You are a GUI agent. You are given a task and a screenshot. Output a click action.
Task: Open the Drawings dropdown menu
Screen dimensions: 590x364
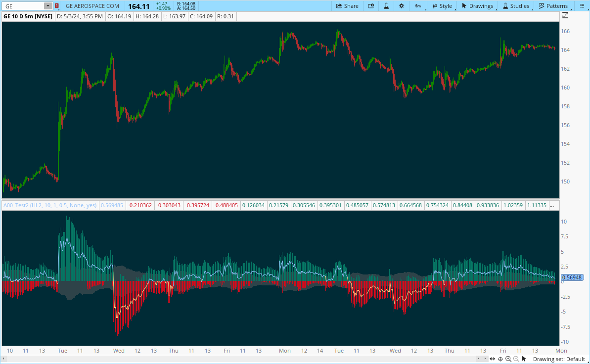tap(477, 6)
